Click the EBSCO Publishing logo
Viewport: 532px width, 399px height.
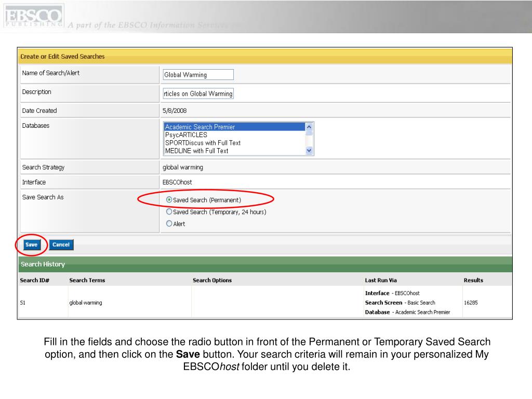click(x=34, y=16)
